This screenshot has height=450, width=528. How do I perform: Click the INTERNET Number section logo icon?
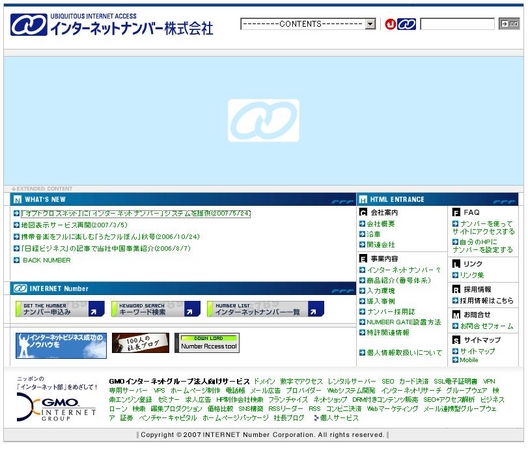tap(20, 288)
